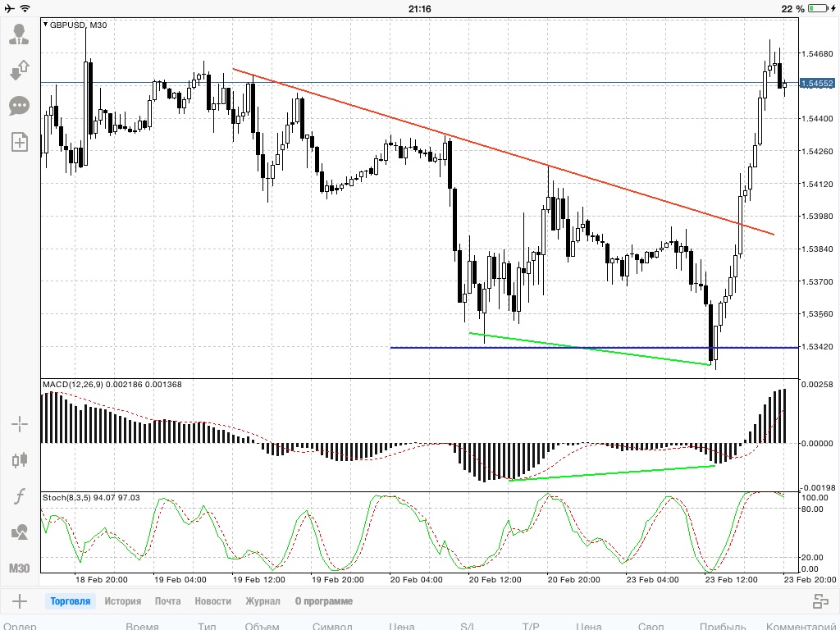This screenshot has height=630, width=840.
Task: Select the current price label 1.54552
Action: click(x=817, y=84)
